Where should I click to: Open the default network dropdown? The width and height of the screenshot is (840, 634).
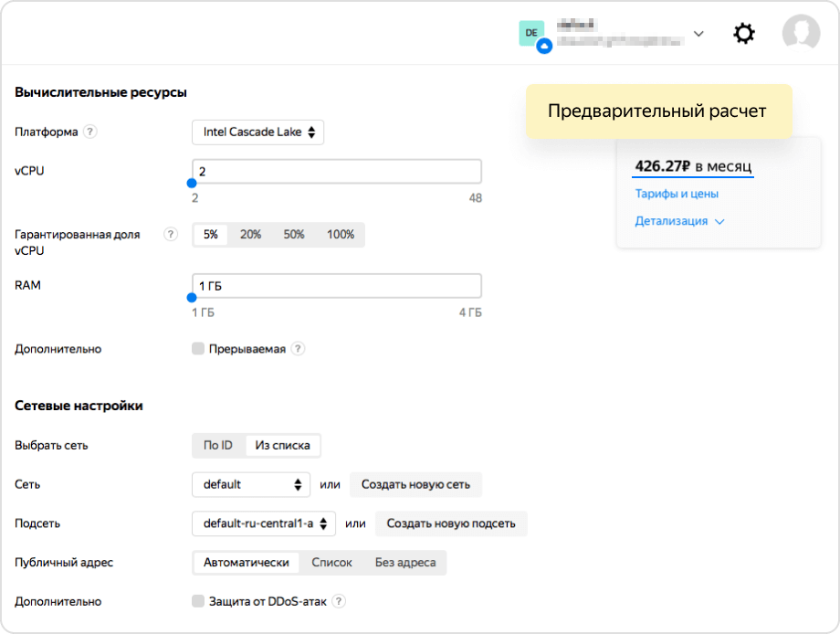coord(251,484)
